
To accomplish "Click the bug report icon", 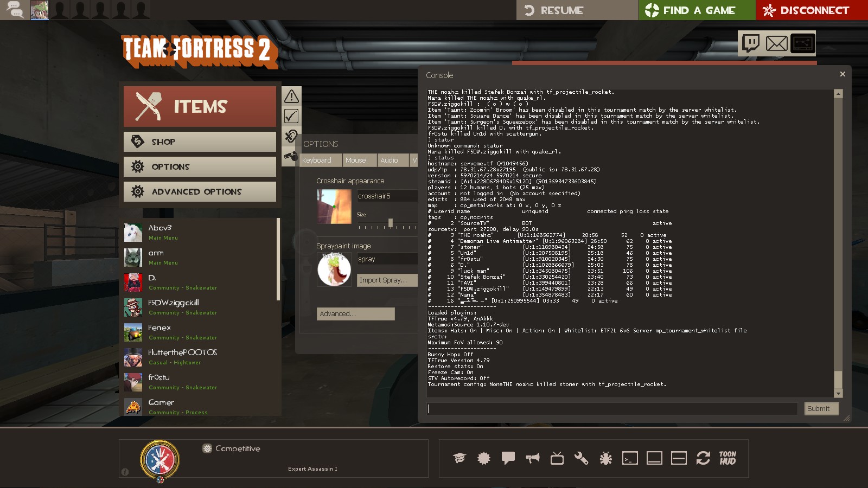I will tap(605, 458).
